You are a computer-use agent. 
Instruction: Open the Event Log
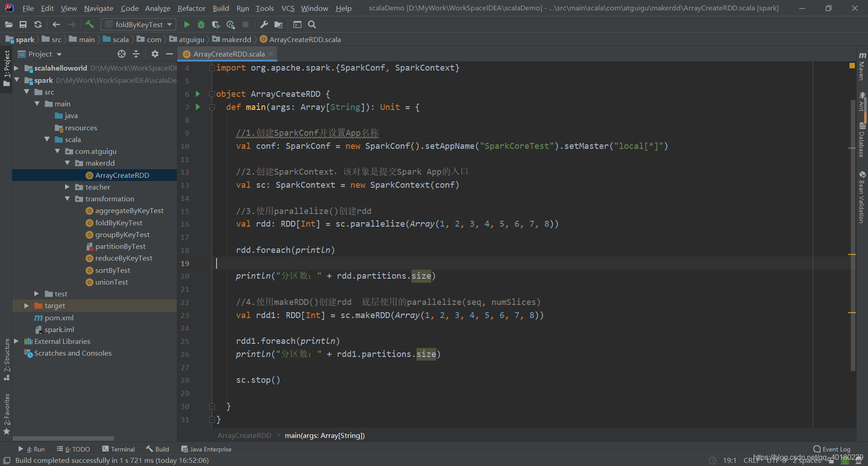point(832,449)
